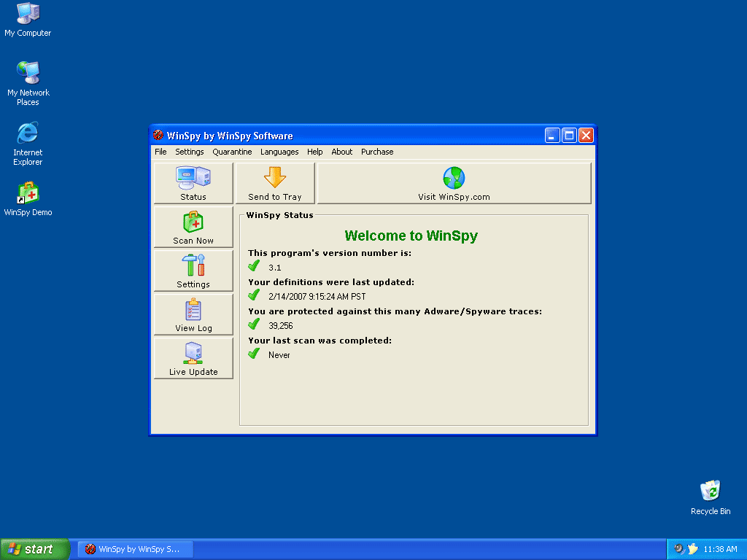Launch Live Update from sidebar
Image resolution: width=747 pixels, height=560 pixels.
[x=193, y=358]
